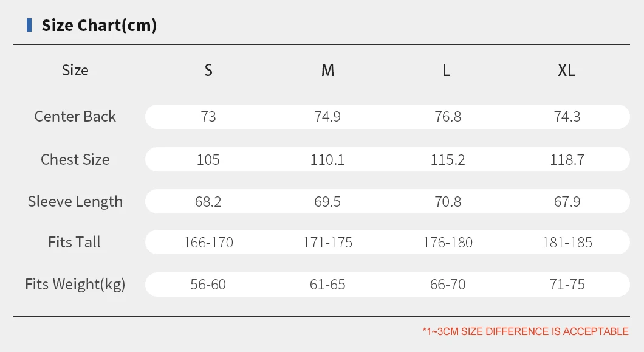Click the 105 Chest Size value
The width and height of the screenshot is (644, 352).
point(208,160)
